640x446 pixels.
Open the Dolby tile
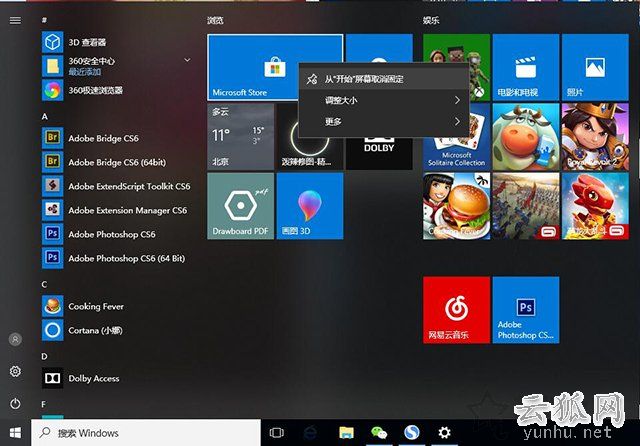point(379,153)
